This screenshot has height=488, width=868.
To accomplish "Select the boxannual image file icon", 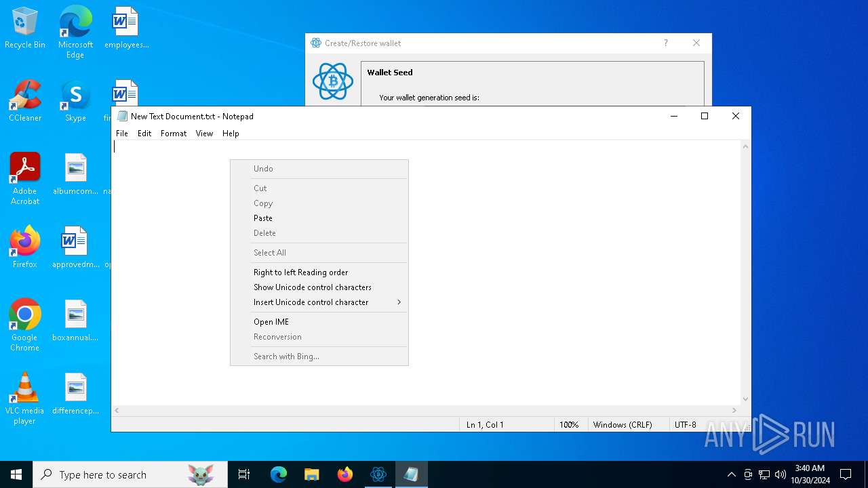I will tap(75, 321).
